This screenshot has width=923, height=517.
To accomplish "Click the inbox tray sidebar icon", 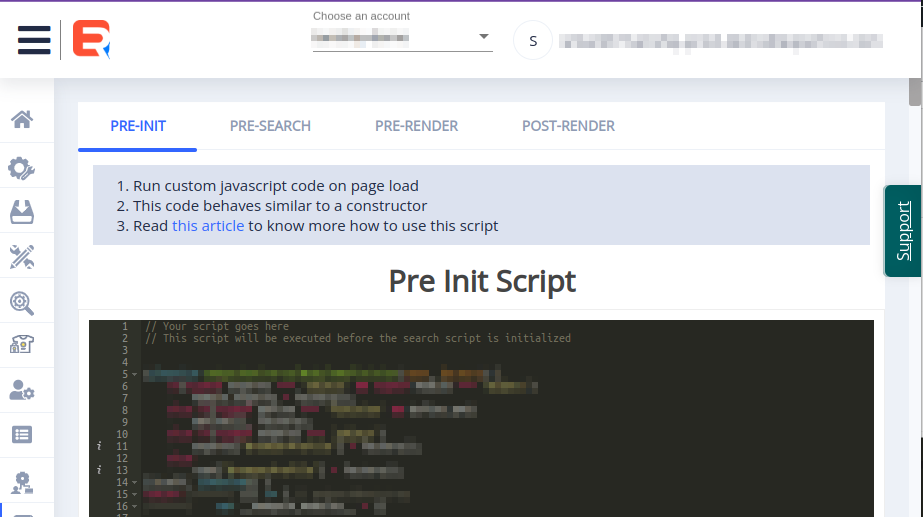I will pyautogui.click(x=22, y=212).
